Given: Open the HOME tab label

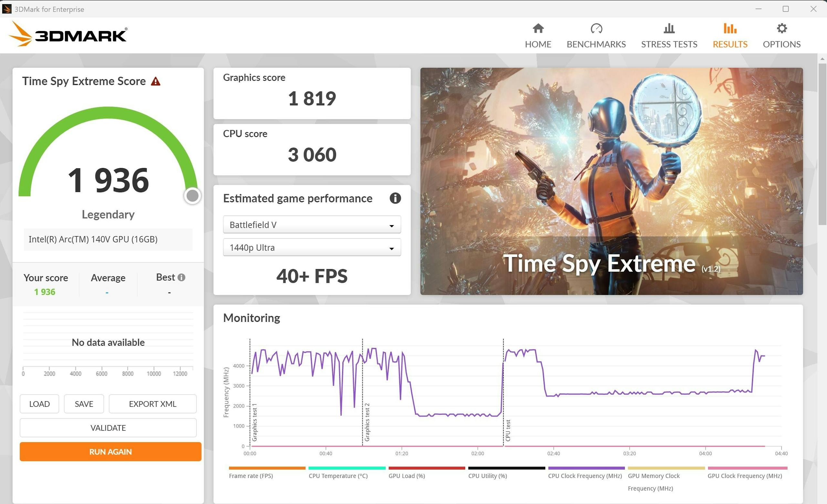Looking at the screenshot, I should [x=538, y=44].
